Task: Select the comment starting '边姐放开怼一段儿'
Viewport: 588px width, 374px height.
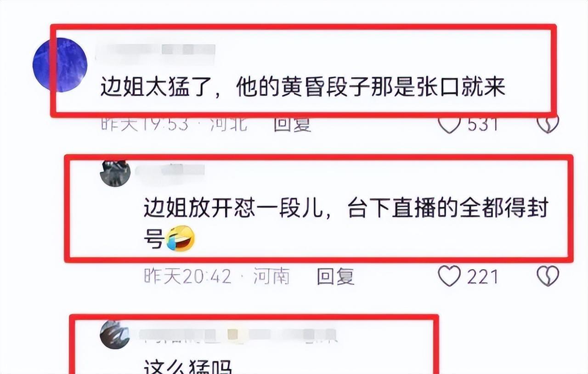Action: coord(346,224)
